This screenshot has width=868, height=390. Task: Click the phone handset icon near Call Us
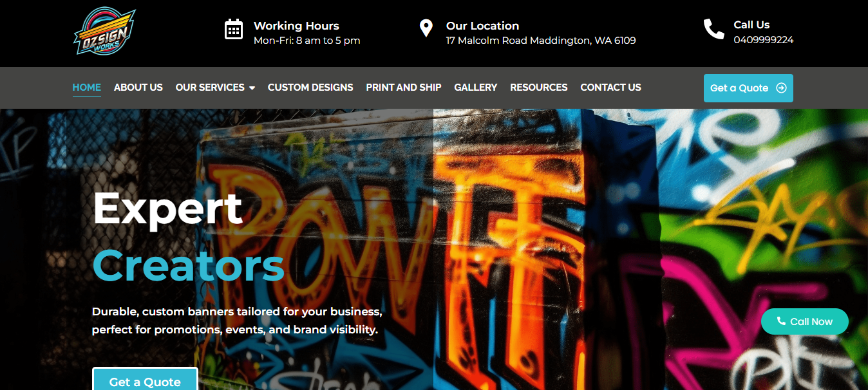(x=713, y=29)
